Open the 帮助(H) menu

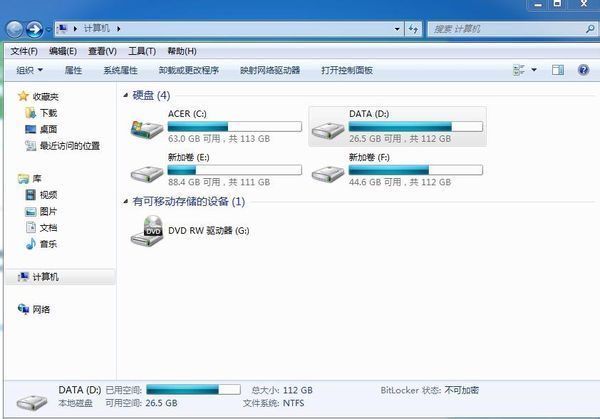pyautogui.click(x=182, y=51)
